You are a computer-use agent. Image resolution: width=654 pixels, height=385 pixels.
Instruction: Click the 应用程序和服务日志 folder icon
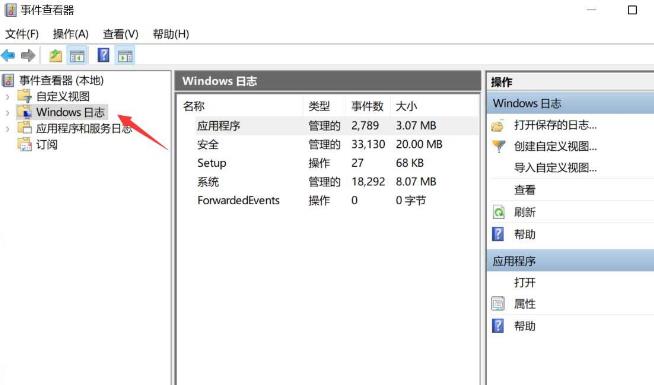[24, 128]
